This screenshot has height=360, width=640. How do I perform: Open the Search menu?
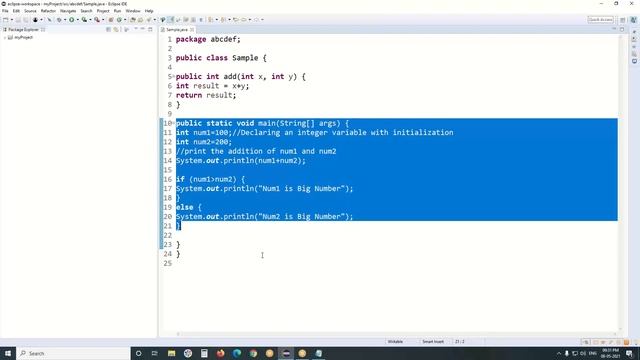(x=86, y=11)
